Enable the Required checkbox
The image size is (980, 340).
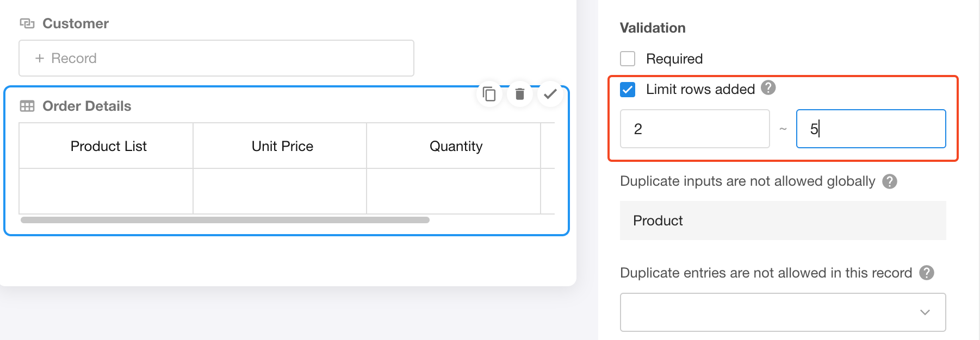click(x=628, y=59)
